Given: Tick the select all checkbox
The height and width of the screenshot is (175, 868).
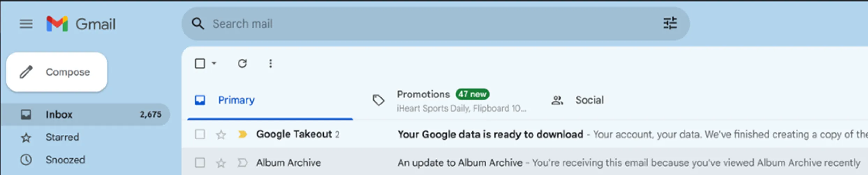Looking at the screenshot, I should [200, 63].
